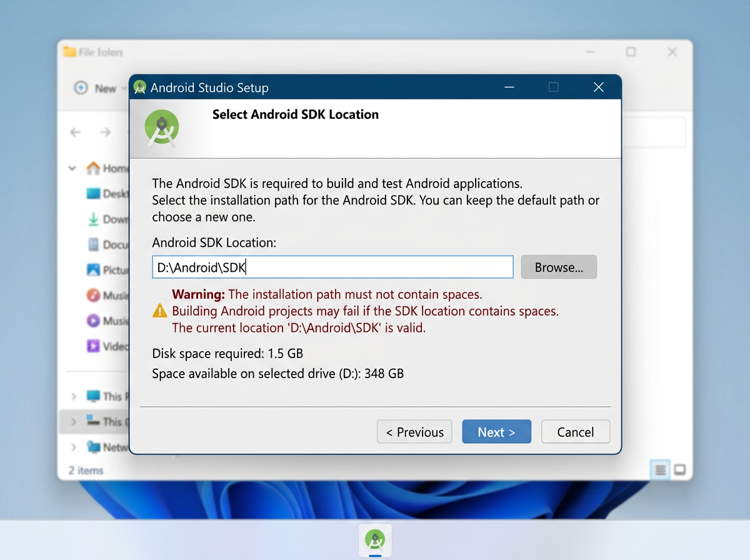
Task: Click the Android SDK Location path field
Action: click(332, 267)
